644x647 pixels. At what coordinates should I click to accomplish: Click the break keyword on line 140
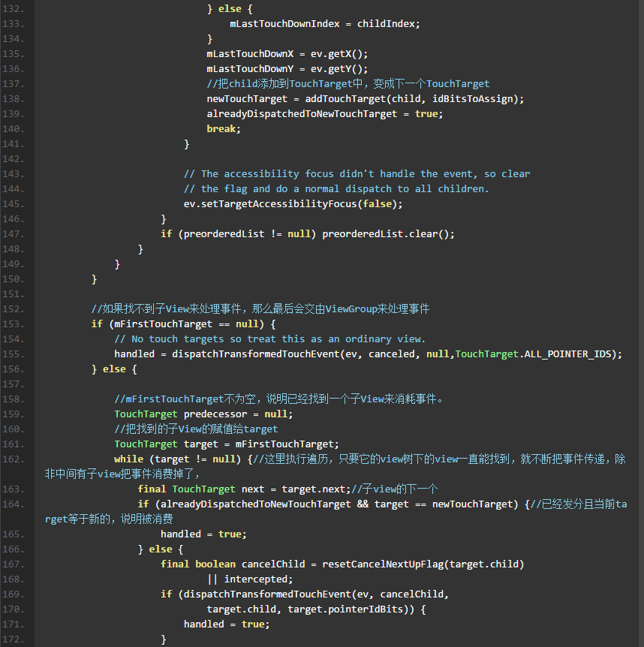221,129
